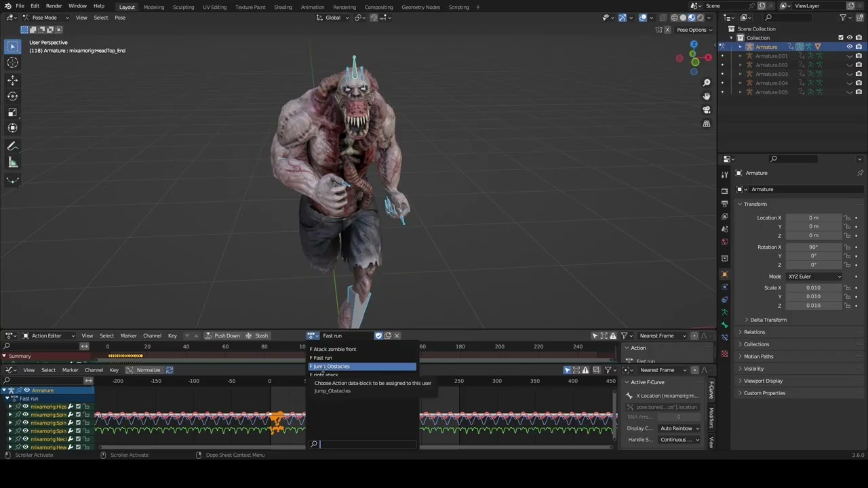Select the Rotate tool in viewport toolbar
This screenshot has height=488, width=868.
pos(12,96)
